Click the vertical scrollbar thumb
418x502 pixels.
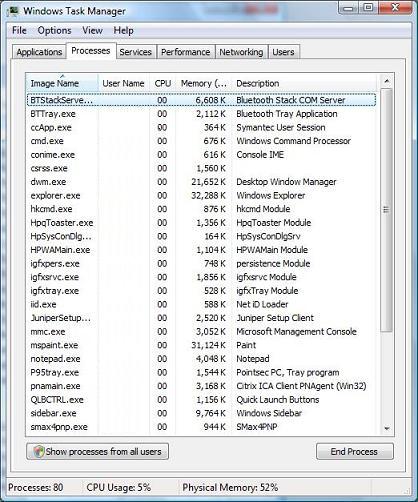click(x=387, y=210)
